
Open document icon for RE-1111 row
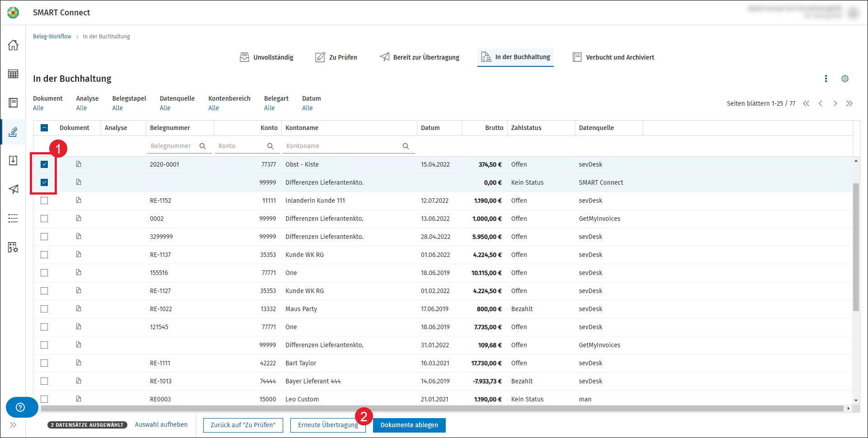(x=79, y=363)
